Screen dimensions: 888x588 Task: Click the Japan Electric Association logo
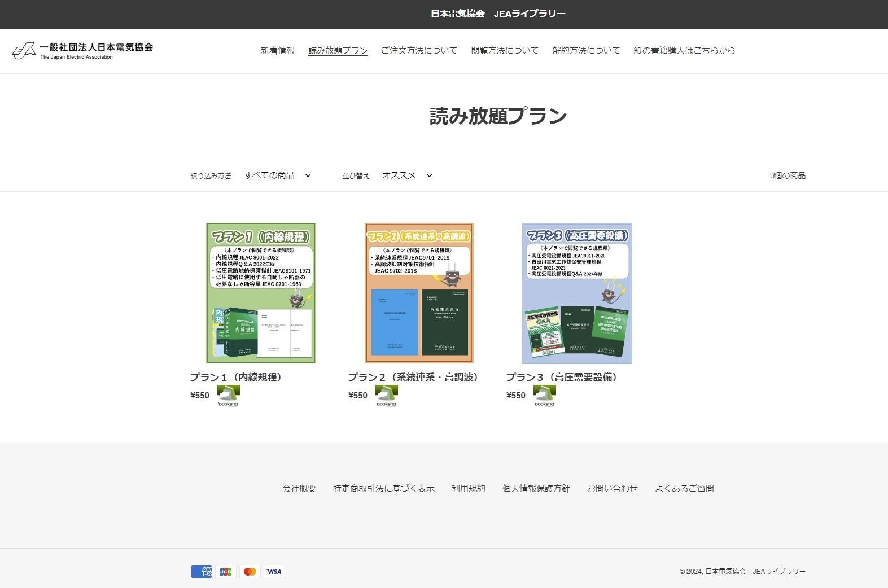82,51
